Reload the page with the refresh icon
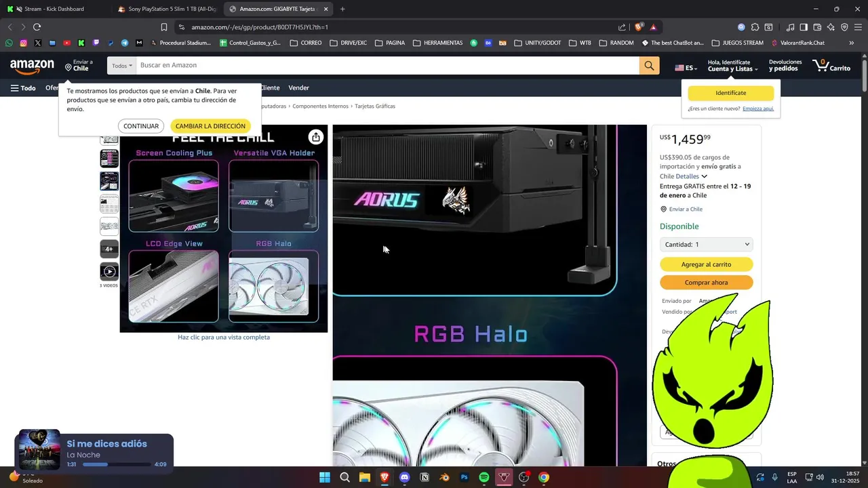The image size is (868, 488). click(37, 27)
